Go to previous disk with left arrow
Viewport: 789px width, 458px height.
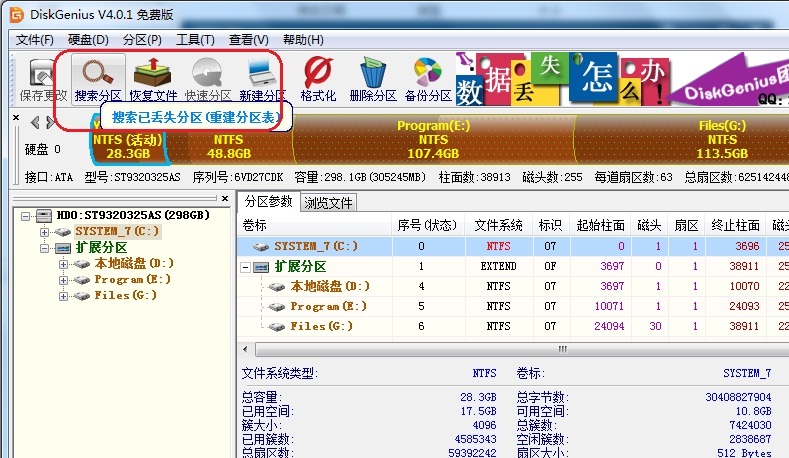coord(36,122)
